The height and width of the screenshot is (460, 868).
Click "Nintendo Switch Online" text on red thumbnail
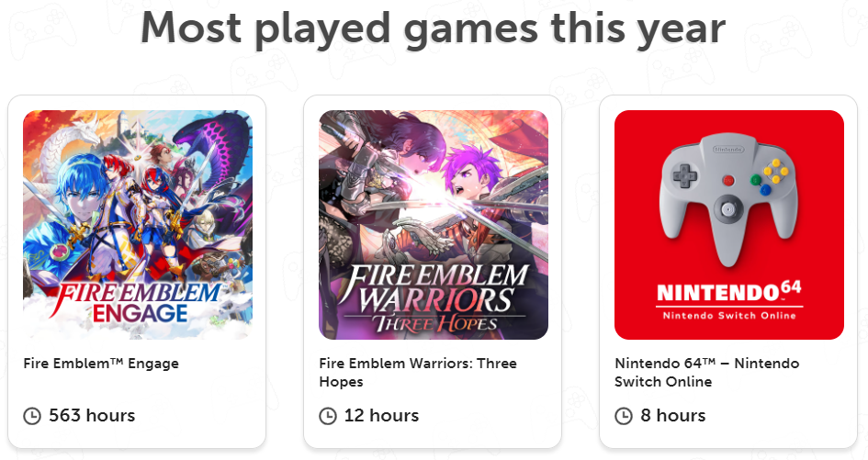coord(729,316)
